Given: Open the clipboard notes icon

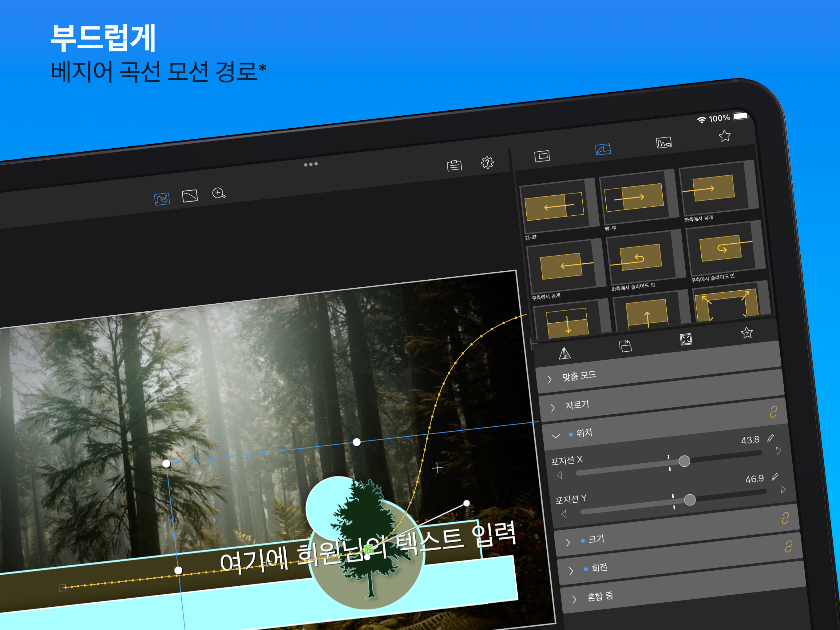Looking at the screenshot, I should [454, 166].
